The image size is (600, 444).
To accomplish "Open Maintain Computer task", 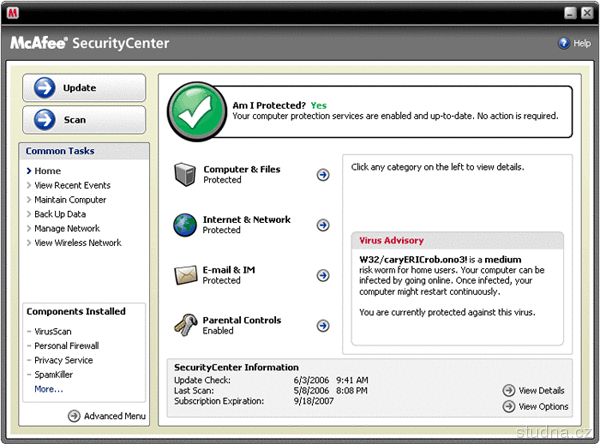I will click(x=70, y=200).
